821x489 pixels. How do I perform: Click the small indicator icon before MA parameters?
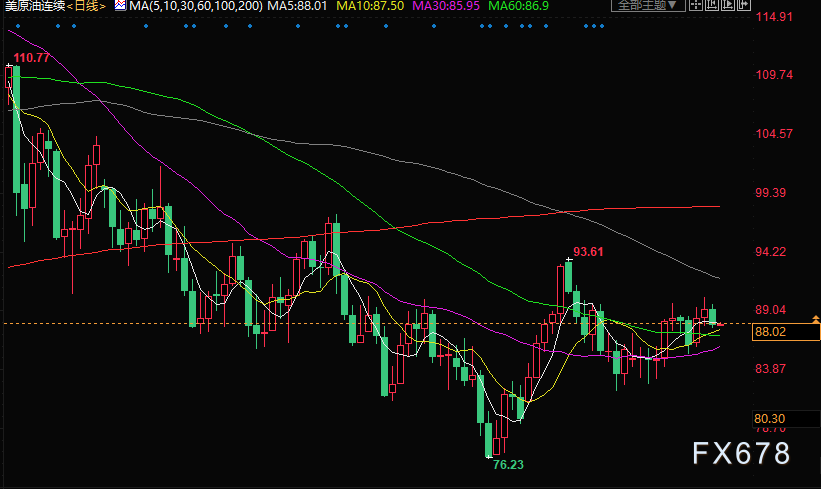click(120, 6)
